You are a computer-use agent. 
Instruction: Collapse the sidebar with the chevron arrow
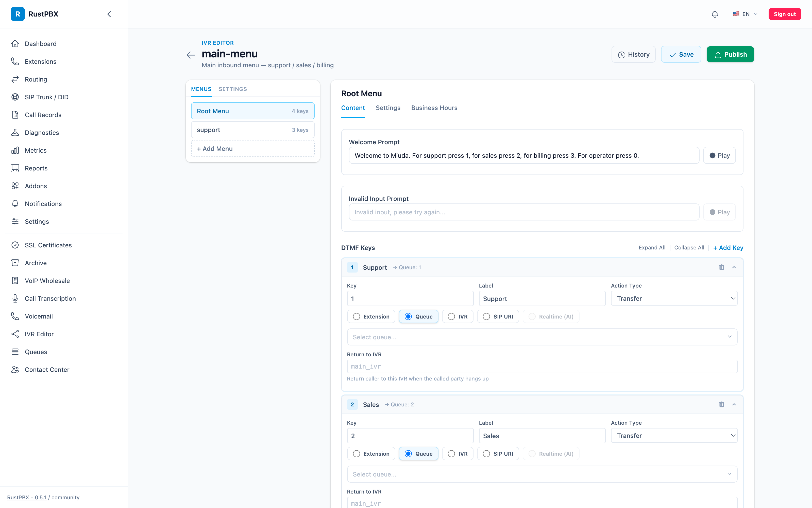tap(109, 14)
